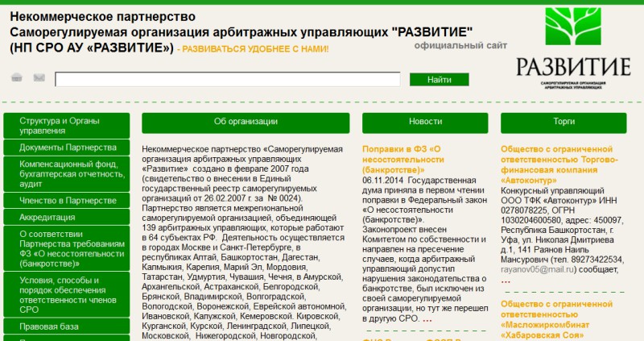Open Компенсационный фонд menu item

pos(67,174)
